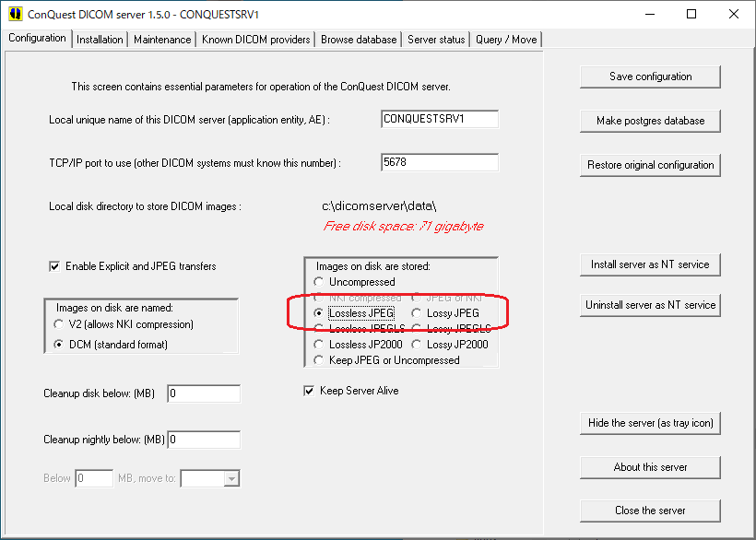
Task: Click Restore original configuration
Action: pos(650,165)
